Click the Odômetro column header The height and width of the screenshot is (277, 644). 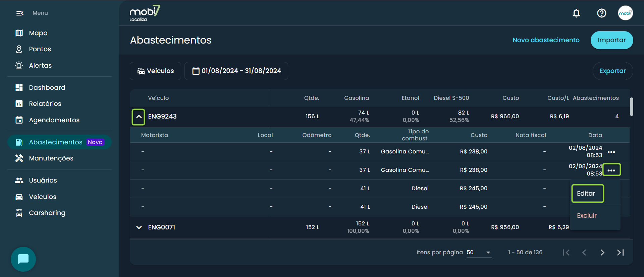317,135
